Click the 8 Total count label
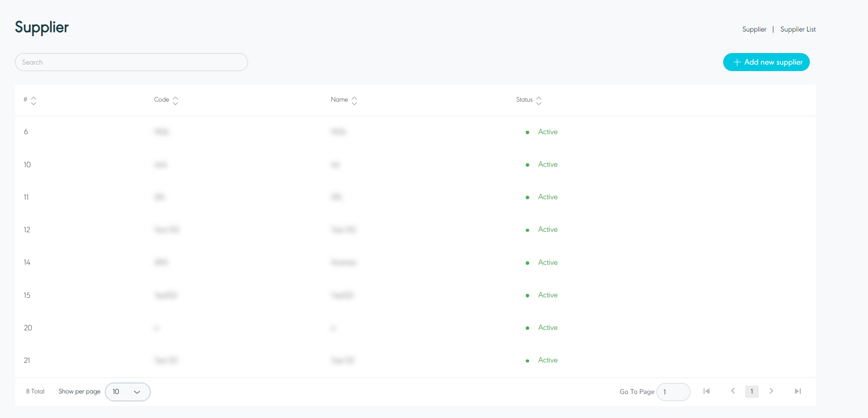868x418 pixels. point(35,391)
